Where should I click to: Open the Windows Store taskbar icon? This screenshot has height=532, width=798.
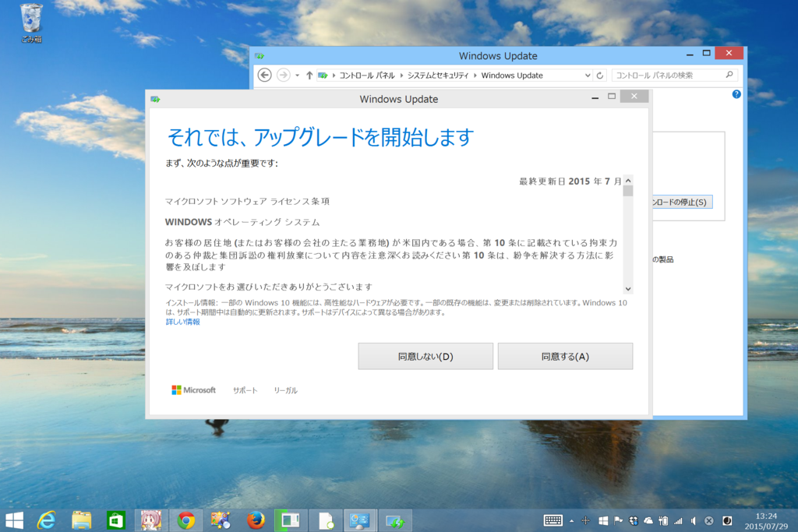tap(116, 520)
